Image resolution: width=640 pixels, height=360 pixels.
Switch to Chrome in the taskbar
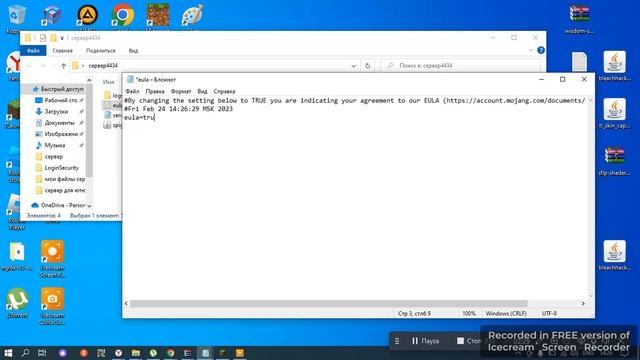click(x=171, y=353)
